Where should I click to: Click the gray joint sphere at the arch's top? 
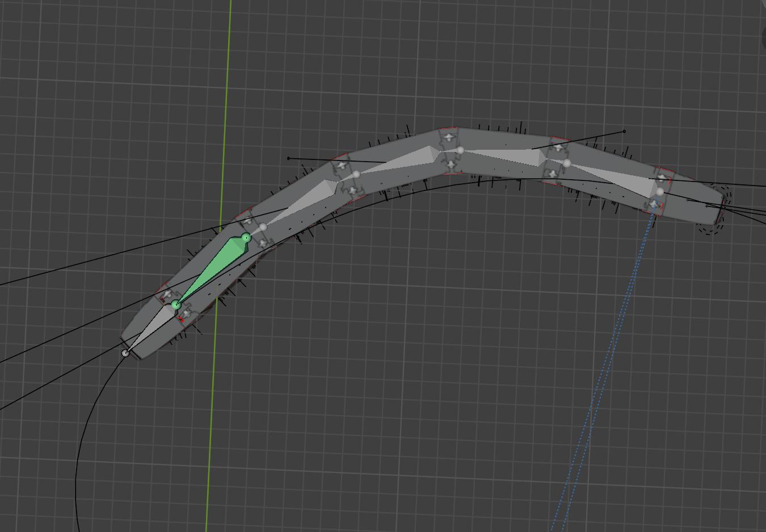point(460,150)
